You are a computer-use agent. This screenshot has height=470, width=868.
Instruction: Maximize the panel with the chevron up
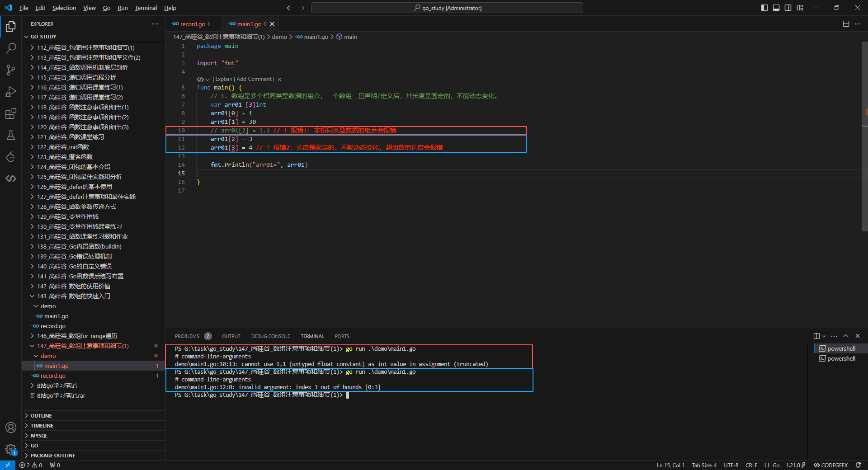[846, 336]
